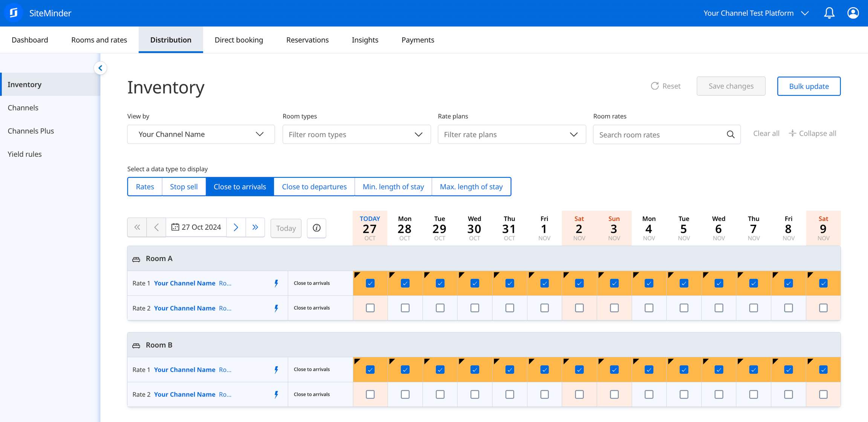Image resolution: width=868 pixels, height=422 pixels.
Task: Click the Bulk update button
Action: [808, 86]
